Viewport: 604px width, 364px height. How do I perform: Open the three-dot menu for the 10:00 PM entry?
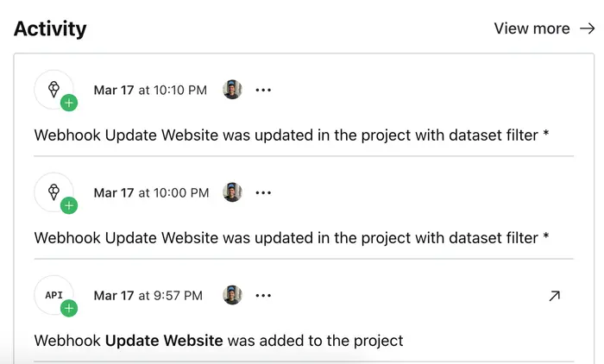(x=263, y=192)
